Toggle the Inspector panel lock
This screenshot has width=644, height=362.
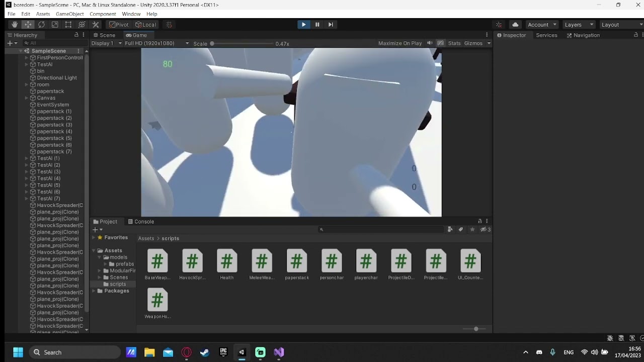(x=636, y=35)
